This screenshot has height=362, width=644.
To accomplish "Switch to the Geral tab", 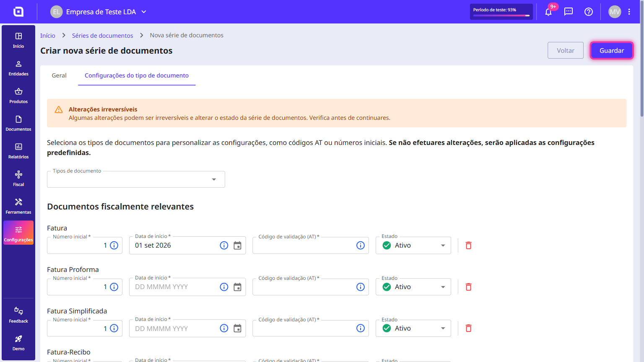I will [59, 75].
